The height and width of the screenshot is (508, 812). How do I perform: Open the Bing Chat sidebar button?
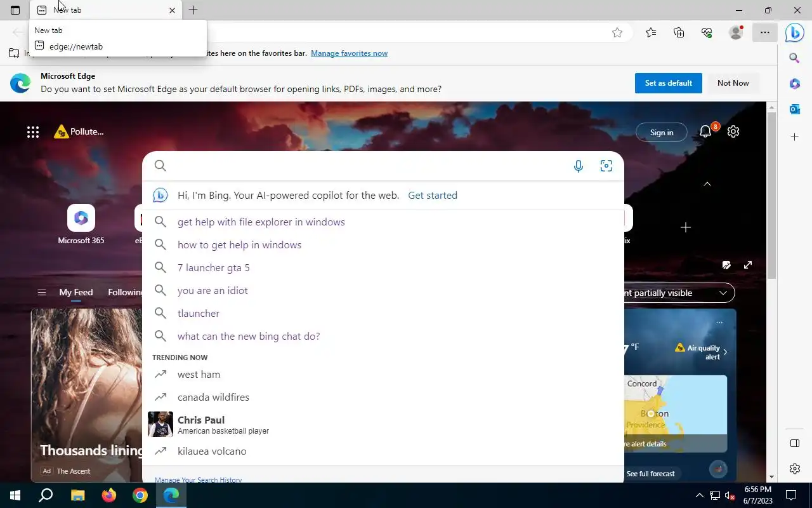tap(794, 32)
